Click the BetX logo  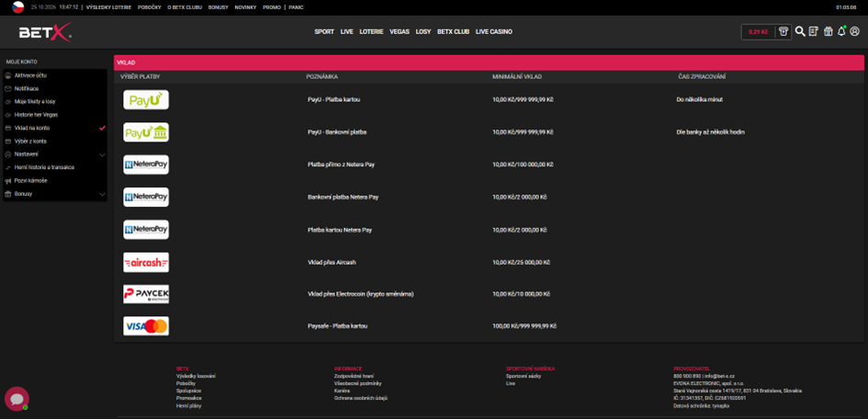[x=45, y=33]
